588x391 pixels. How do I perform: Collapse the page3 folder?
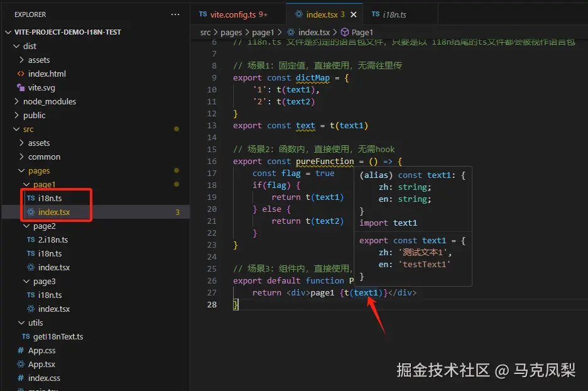click(26, 282)
